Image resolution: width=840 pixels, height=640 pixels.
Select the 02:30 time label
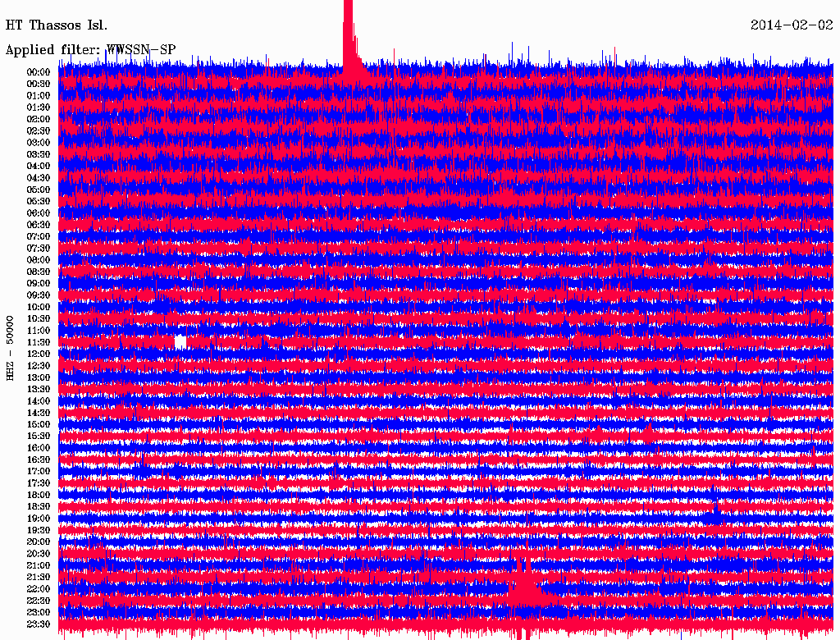coord(38,130)
